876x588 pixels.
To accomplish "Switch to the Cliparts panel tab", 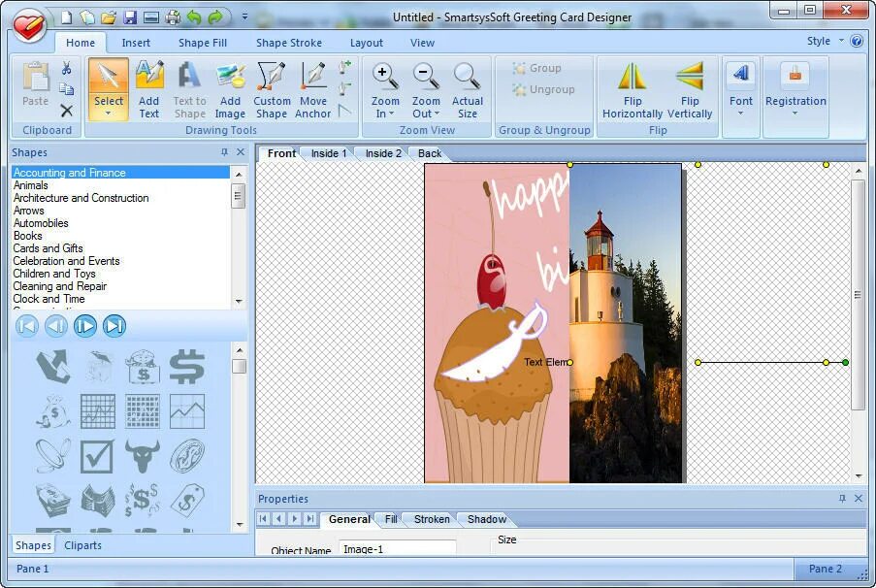I will click(82, 545).
